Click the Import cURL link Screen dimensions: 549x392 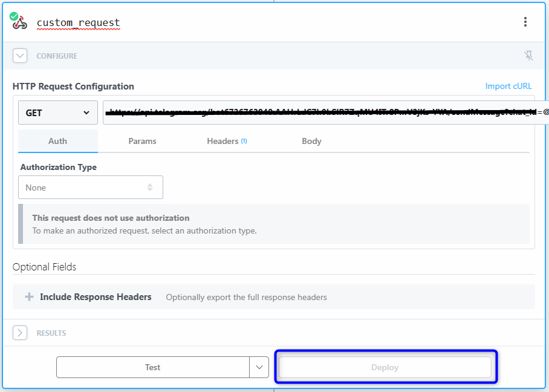[508, 86]
